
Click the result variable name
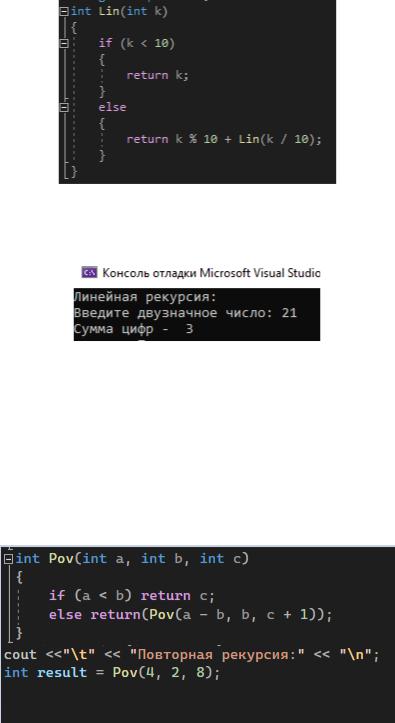62,673
